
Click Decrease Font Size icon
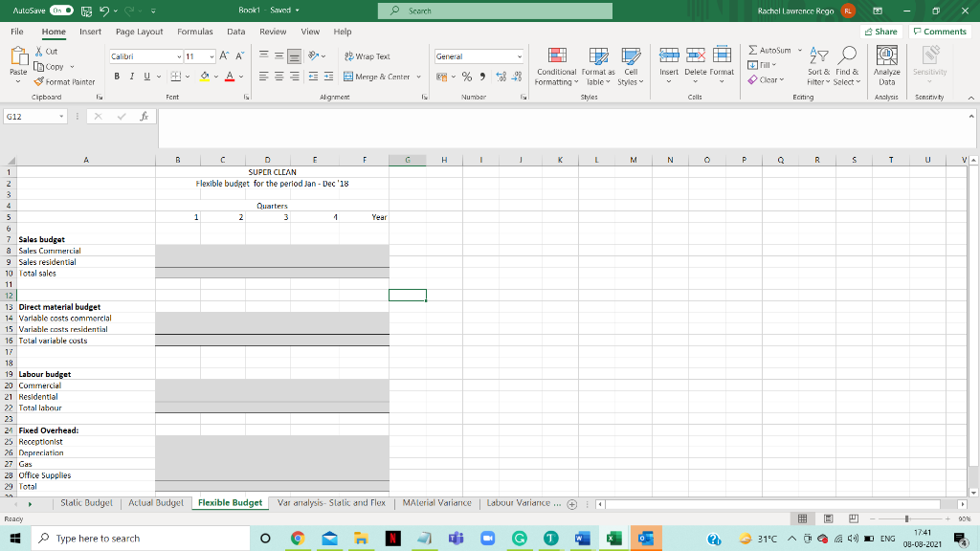(239, 56)
